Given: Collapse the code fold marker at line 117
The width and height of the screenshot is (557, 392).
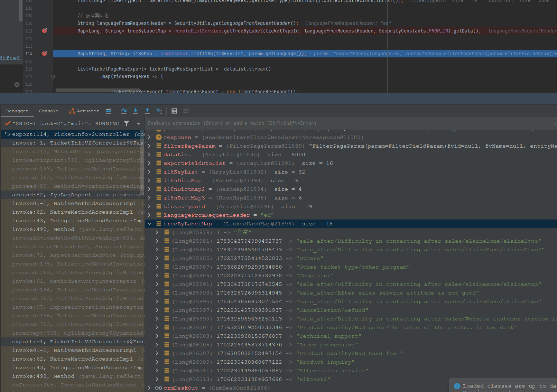Looking at the screenshot, I should tap(53, 77).
